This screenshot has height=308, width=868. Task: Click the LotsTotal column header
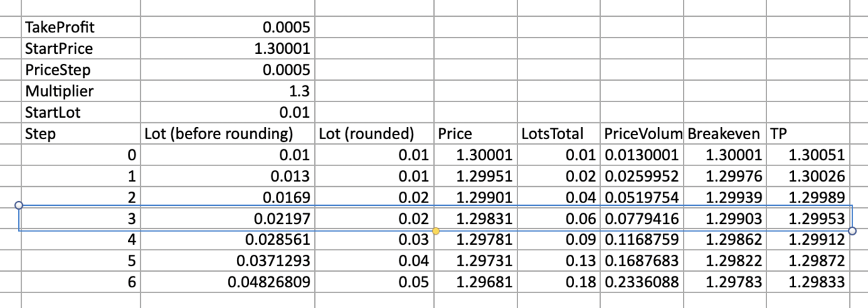coord(560,133)
